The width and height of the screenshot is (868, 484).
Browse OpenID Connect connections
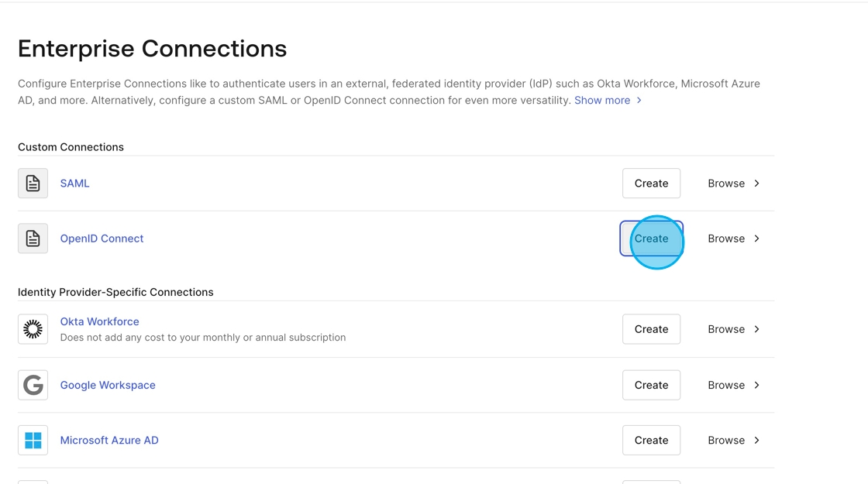(733, 239)
